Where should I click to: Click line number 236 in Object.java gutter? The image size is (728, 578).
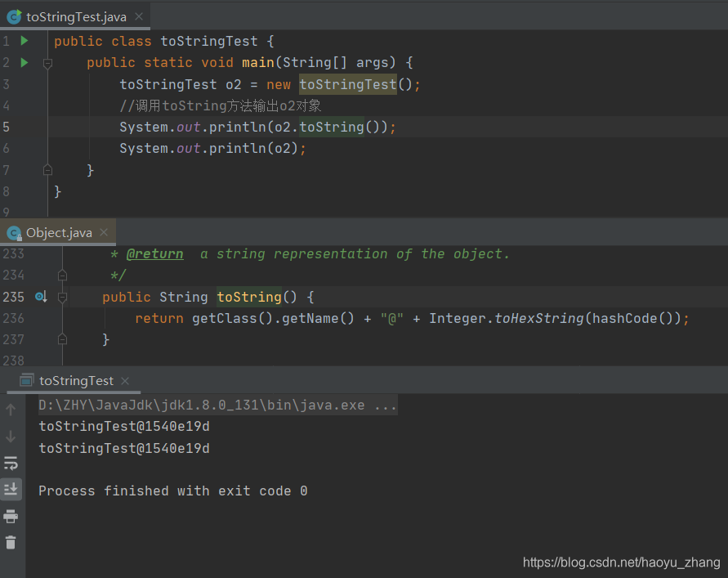13,318
